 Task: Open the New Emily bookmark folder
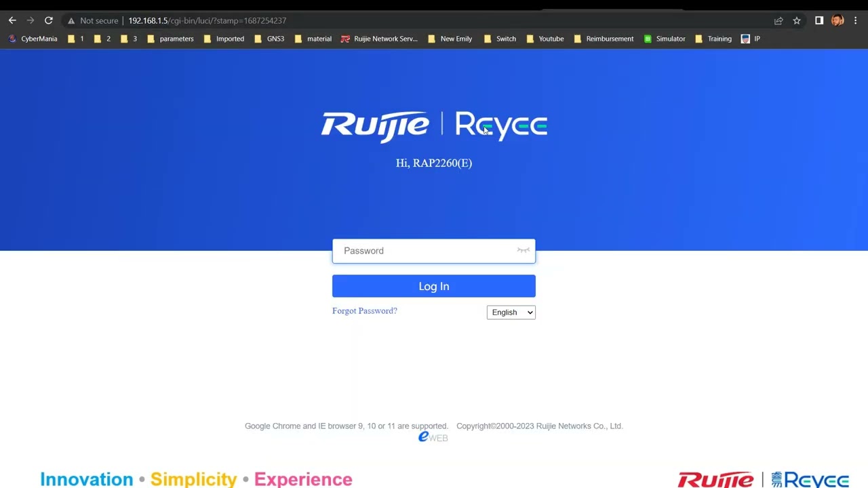pos(450,39)
